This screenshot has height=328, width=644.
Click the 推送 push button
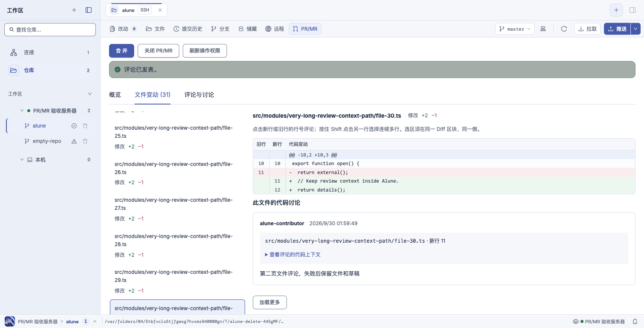tap(617, 29)
